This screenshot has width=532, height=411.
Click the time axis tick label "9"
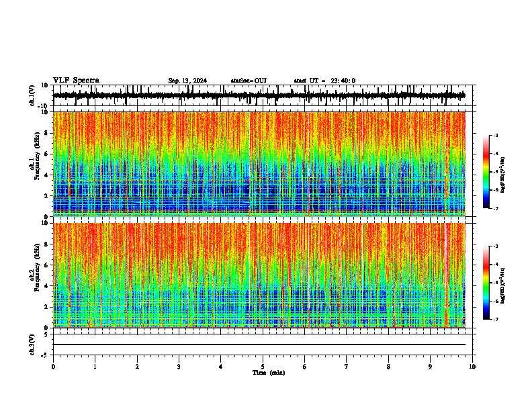point(430,367)
